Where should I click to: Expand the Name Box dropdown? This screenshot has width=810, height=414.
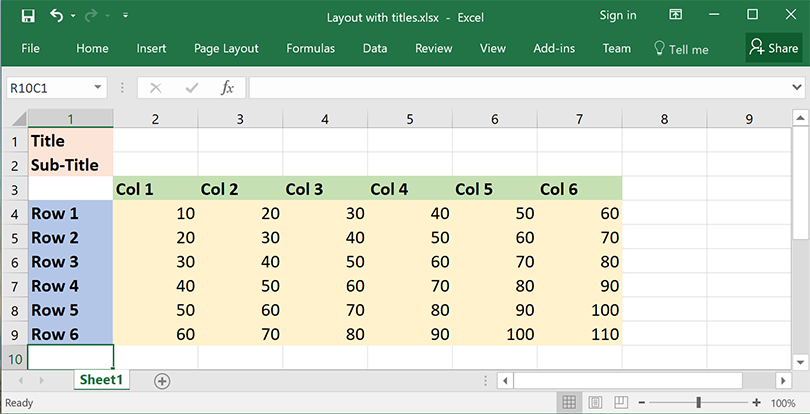(98, 88)
